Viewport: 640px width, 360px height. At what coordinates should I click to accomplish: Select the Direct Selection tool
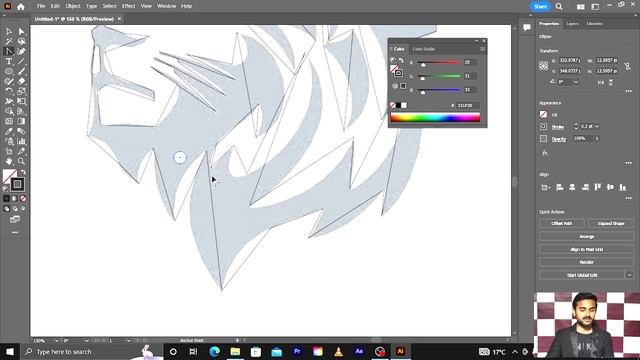21,31
